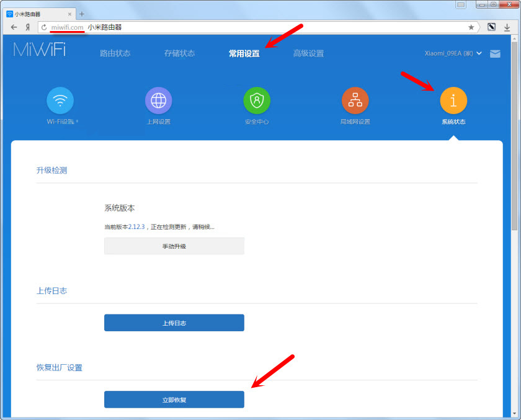Screen dimensions: 521x420
Task: Click the Yandex Я home button
Action: click(28, 27)
